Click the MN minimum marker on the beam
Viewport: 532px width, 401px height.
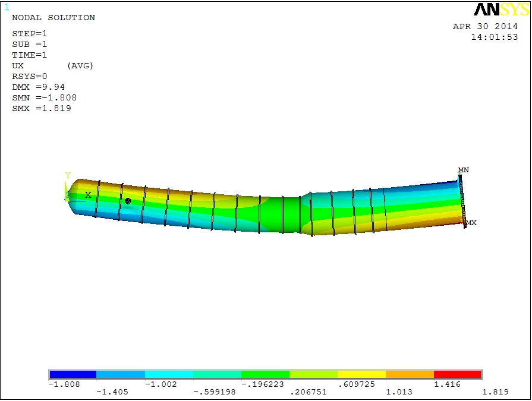[x=463, y=170]
